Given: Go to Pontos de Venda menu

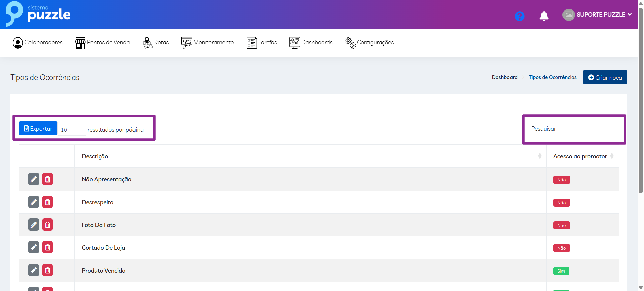Looking at the screenshot, I should (x=102, y=43).
